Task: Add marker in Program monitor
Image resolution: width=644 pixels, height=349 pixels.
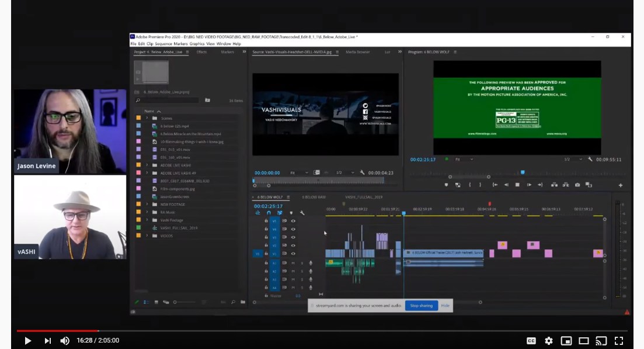Action: [447, 185]
